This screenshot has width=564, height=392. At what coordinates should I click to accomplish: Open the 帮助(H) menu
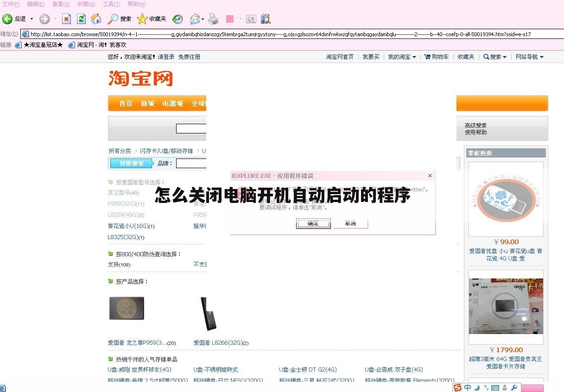tap(136, 4)
